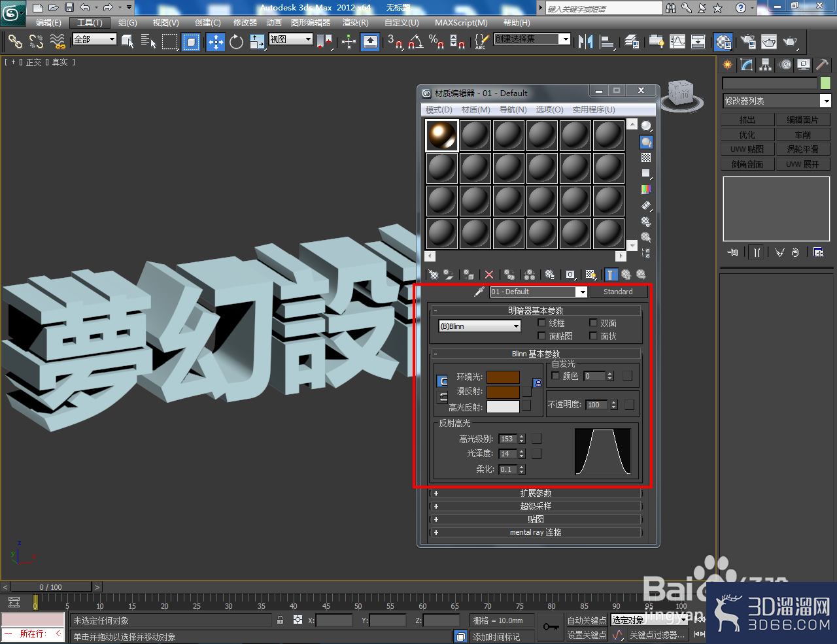Screen dimensions: 837x644
Task: Toggle the Angle Snap tool
Action: (415, 42)
